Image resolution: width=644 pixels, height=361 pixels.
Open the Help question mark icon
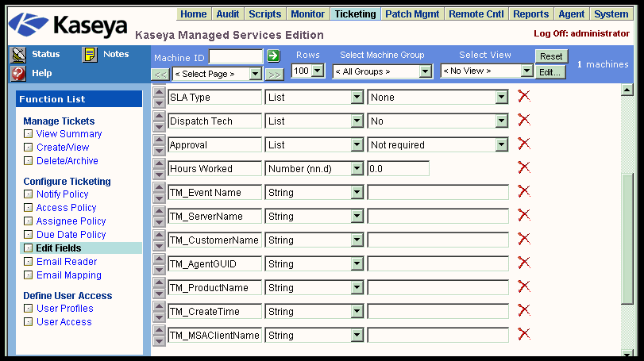[19, 73]
